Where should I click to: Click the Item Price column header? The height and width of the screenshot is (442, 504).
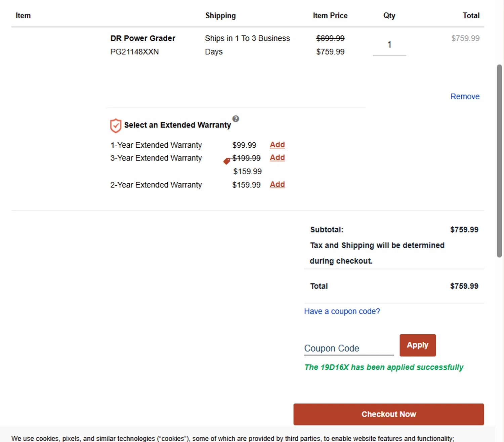[330, 15]
